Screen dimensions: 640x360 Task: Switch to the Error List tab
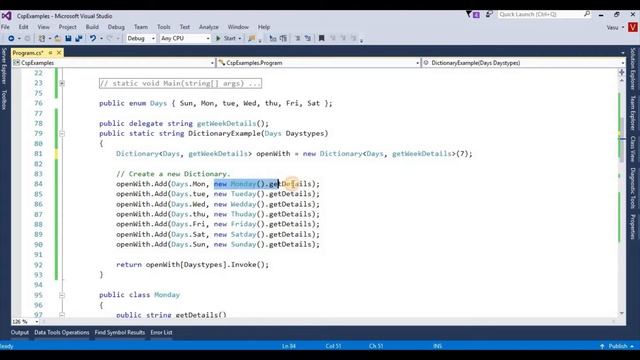(161, 333)
